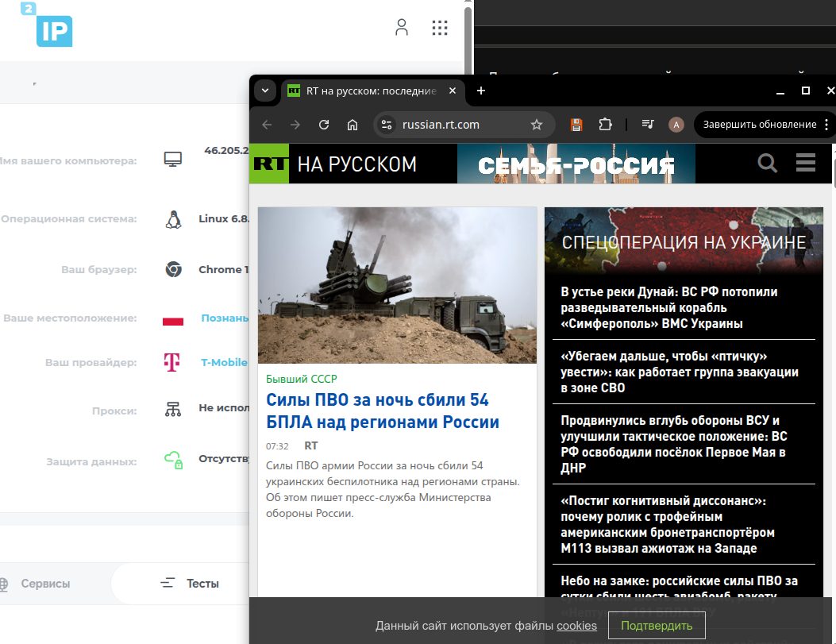The height and width of the screenshot is (644, 836).
Task: Open the apps grid icon on 2IP page
Action: click(x=439, y=28)
